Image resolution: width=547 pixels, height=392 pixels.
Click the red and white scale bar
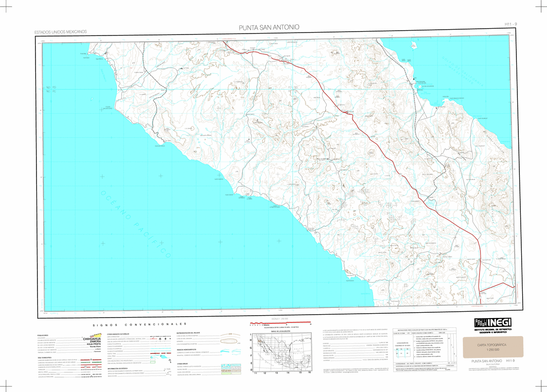click(x=280, y=323)
